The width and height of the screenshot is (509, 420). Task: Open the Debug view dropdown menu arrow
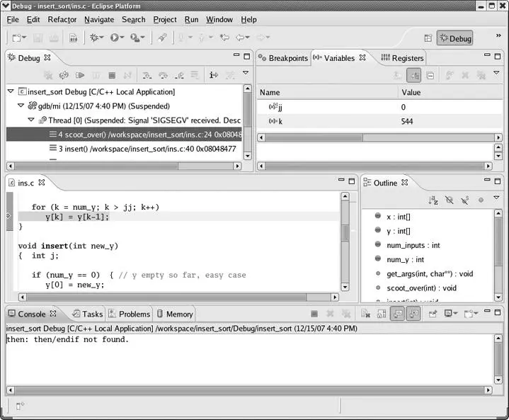[246, 74]
